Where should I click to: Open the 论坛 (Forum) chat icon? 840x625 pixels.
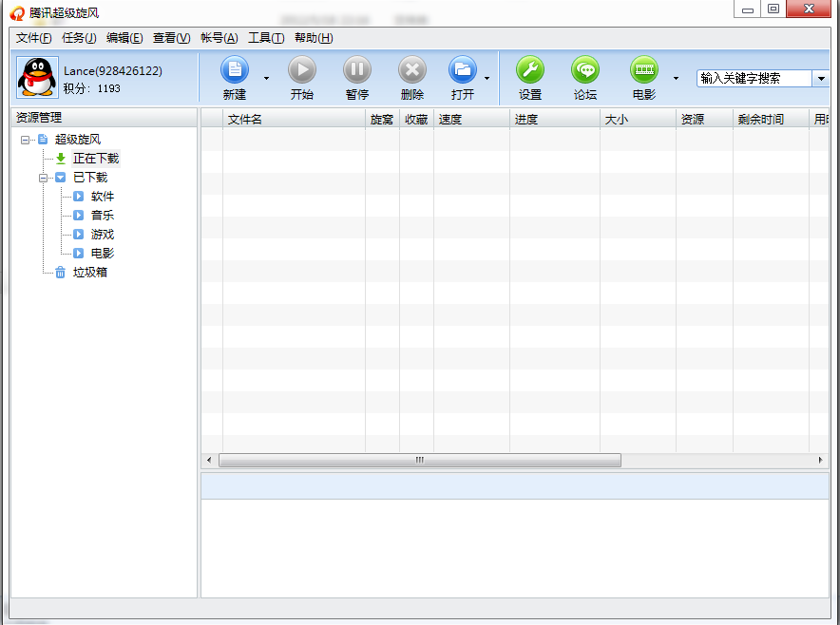coord(585,70)
